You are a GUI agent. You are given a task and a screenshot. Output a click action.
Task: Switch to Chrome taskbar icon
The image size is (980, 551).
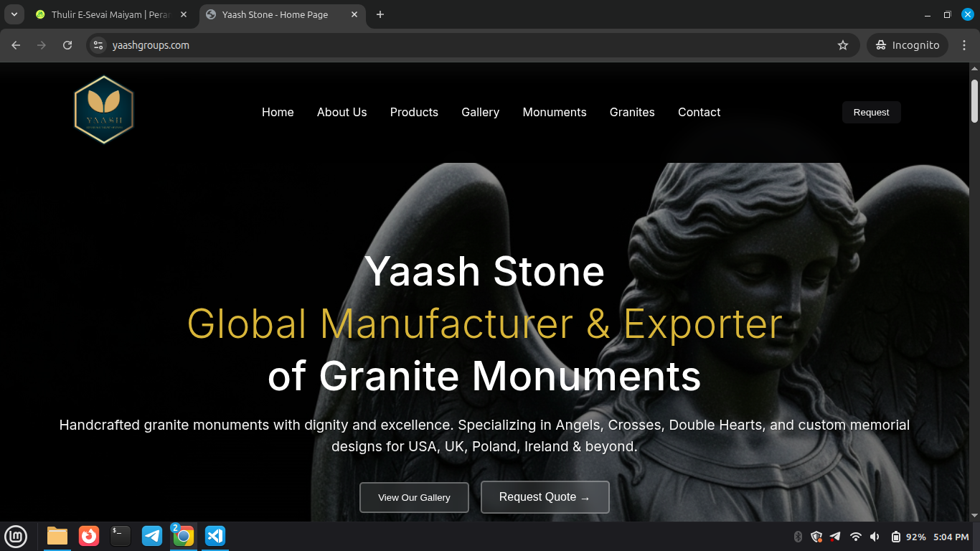coord(184,536)
